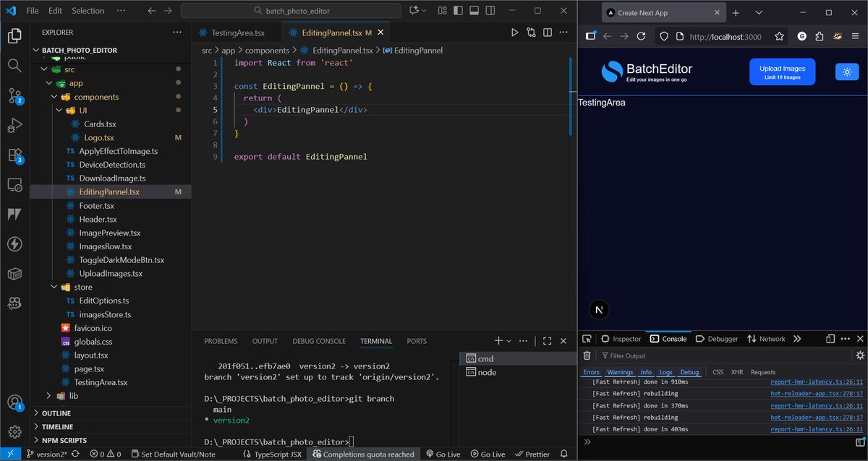This screenshot has height=461, width=868.
Task: Open the File menu in VS Code
Action: (x=33, y=11)
